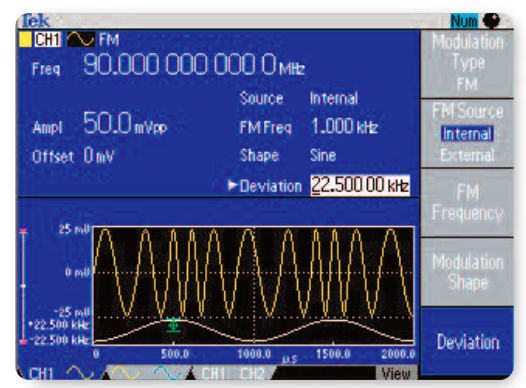The width and height of the screenshot is (526, 388).
Task: Click the sine waveform icon beside CH1
Action: pyautogui.click(x=81, y=40)
